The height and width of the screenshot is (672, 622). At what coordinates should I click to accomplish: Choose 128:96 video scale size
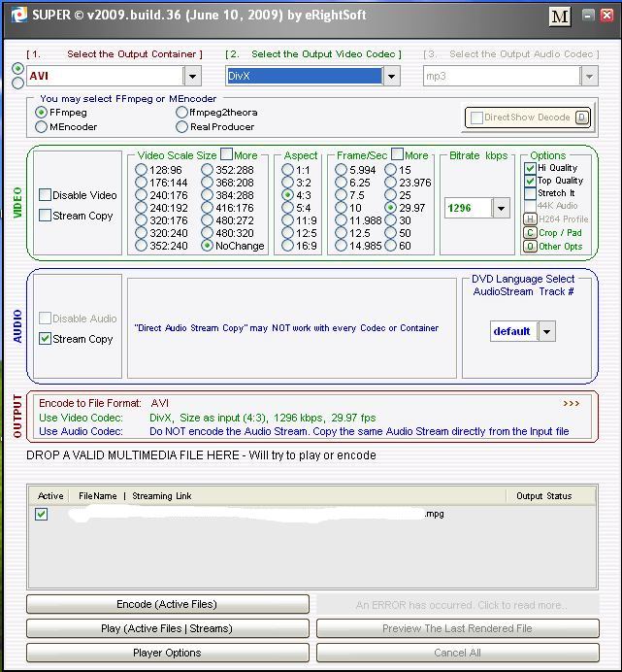pyautogui.click(x=141, y=170)
